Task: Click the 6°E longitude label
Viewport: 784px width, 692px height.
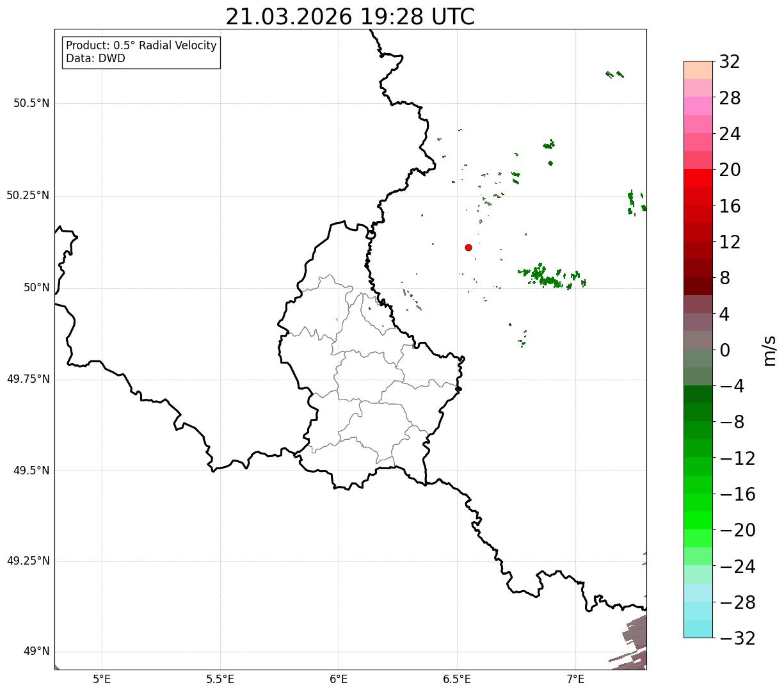Action: pyautogui.click(x=339, y=679)
